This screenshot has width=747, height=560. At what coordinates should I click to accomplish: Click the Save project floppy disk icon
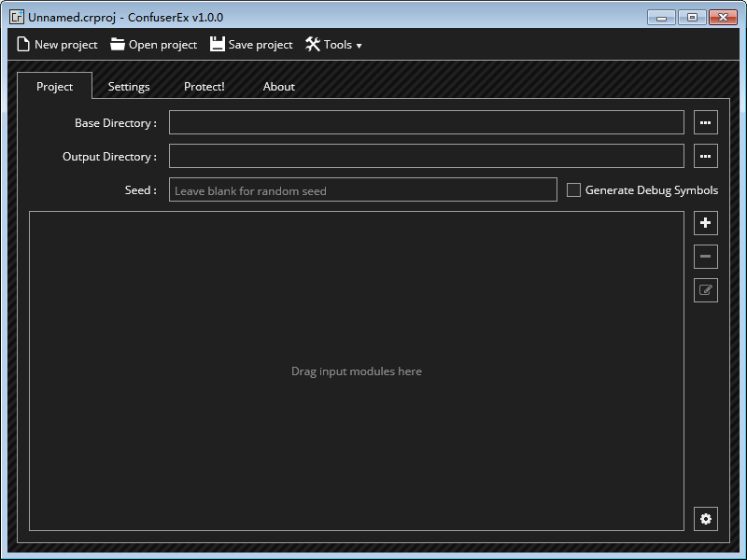pyautogui.click(x=218, y=45)
